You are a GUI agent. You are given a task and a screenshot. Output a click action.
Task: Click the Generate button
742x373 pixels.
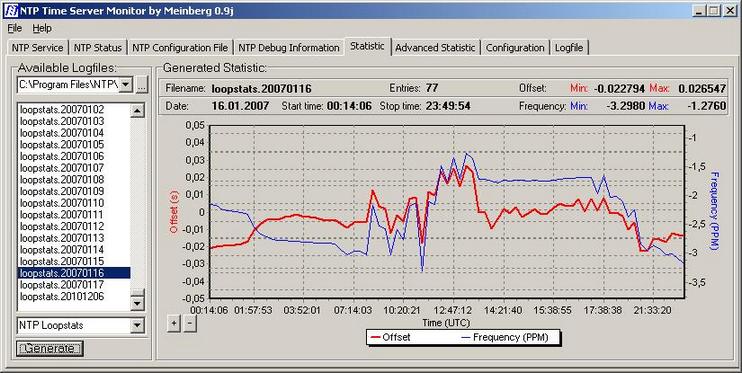tap(49, 348)
